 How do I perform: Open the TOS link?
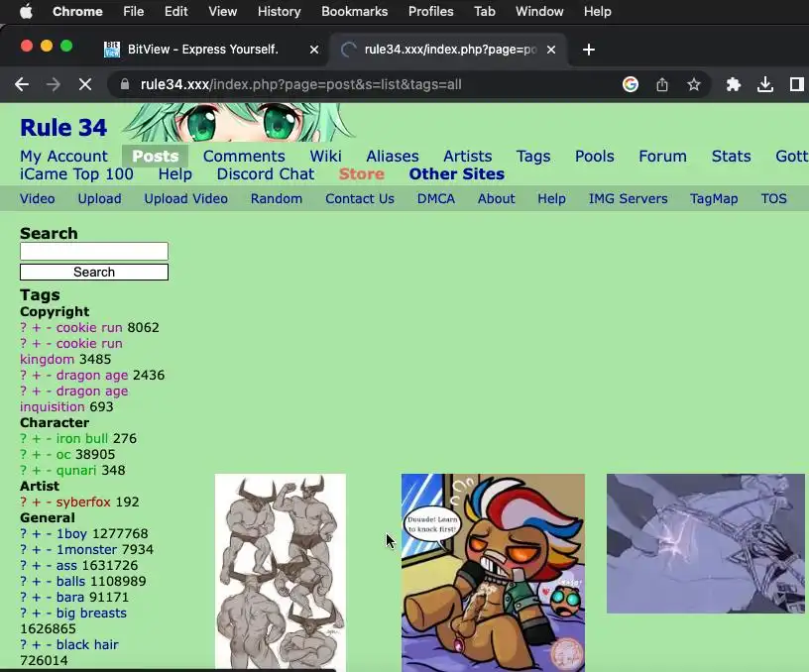[774, 198]
